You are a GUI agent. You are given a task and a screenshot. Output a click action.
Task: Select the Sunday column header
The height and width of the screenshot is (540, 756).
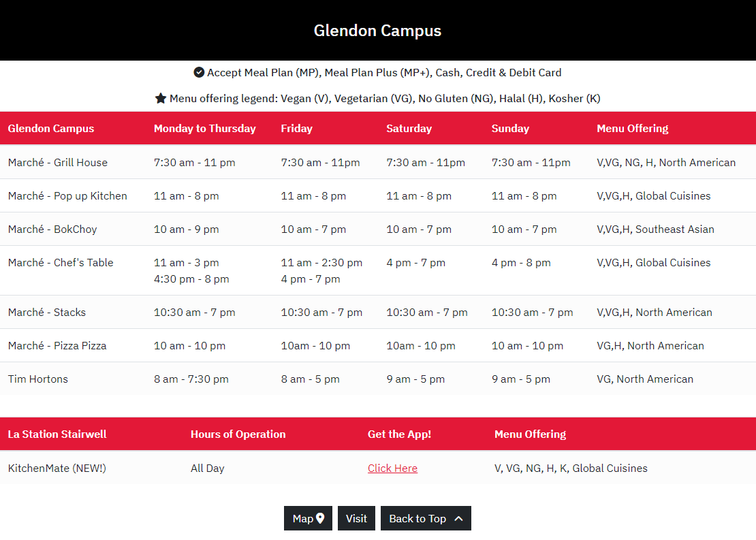tap(510, 128)
